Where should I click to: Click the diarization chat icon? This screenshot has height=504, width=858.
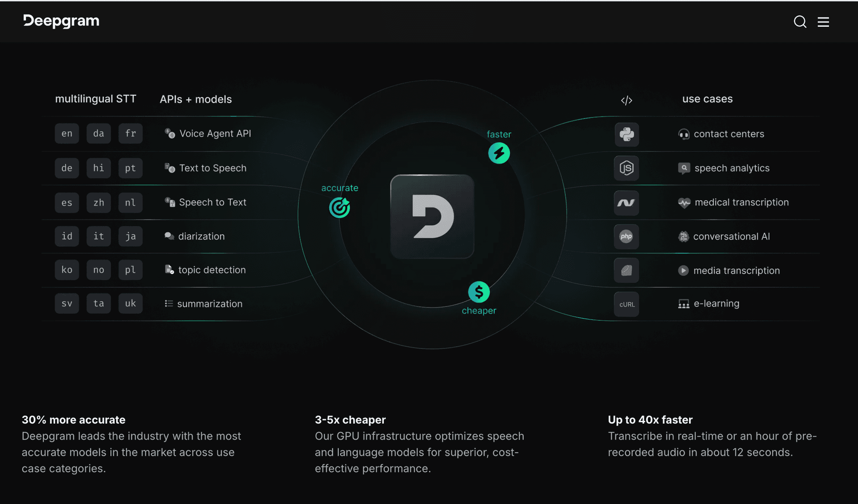[169, 236]
